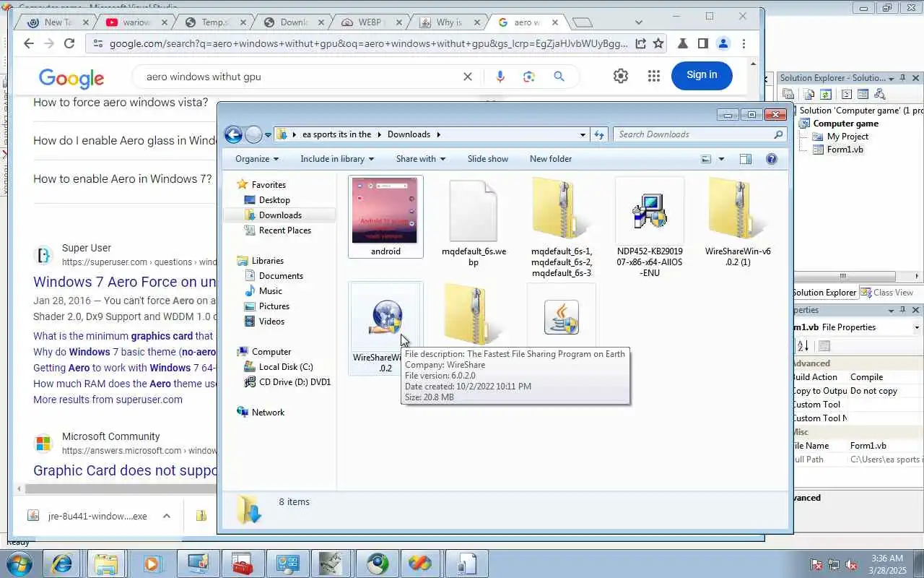This screenshot has height=578, width=924.
Task: Open Google search settings gear
Action: 620,76
